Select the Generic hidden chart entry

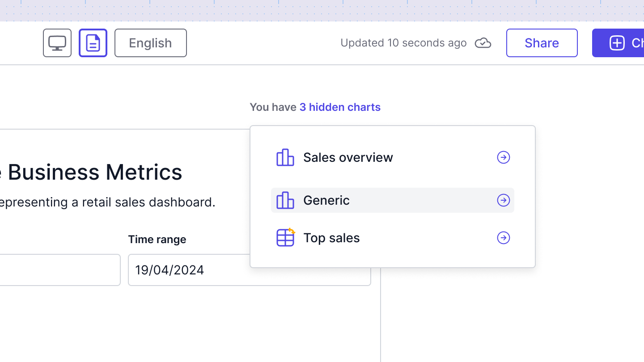coord(393,200)
